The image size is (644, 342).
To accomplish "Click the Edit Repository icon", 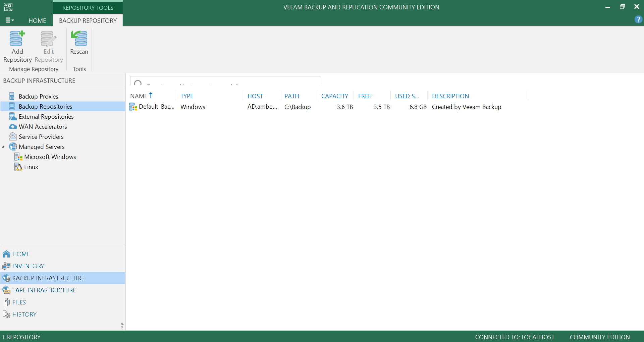I will pyautogui.click(x=49, y=39).
